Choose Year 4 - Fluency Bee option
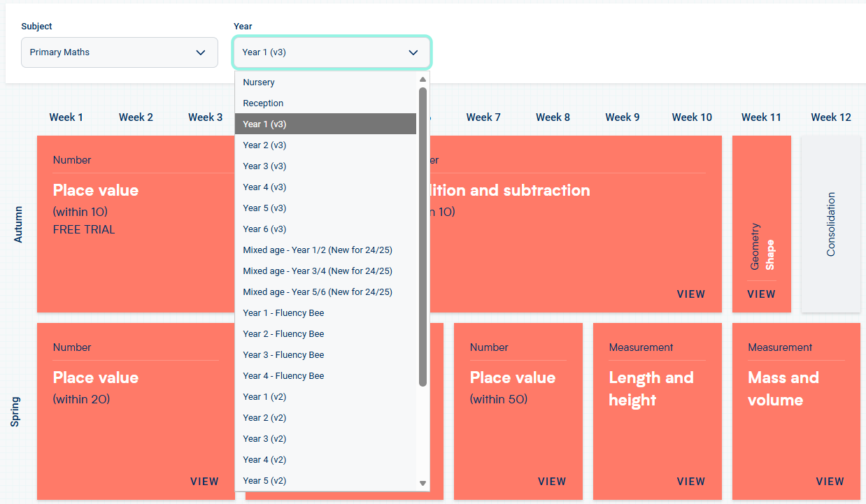This screenshot has width=866, height=504. coord(283,376)
